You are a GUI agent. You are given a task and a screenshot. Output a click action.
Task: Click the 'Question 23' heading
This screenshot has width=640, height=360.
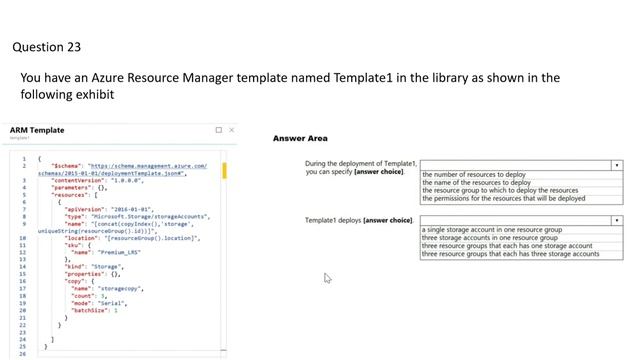47,47
